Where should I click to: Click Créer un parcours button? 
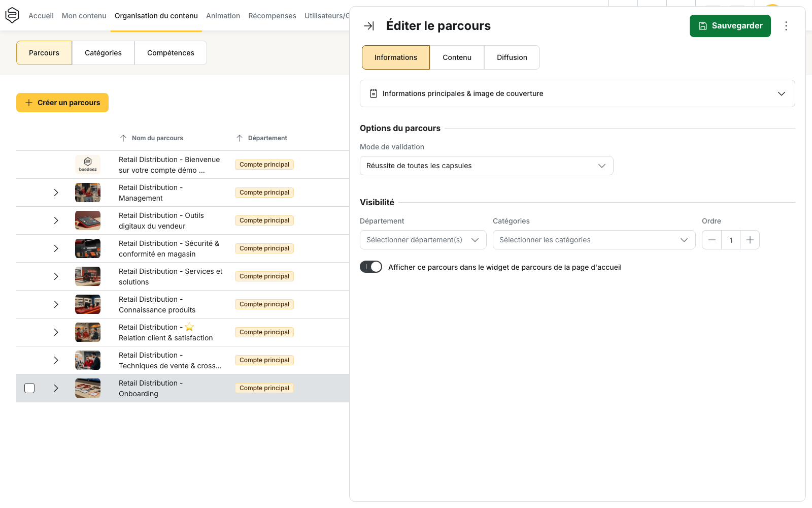[x=62, y=103]
